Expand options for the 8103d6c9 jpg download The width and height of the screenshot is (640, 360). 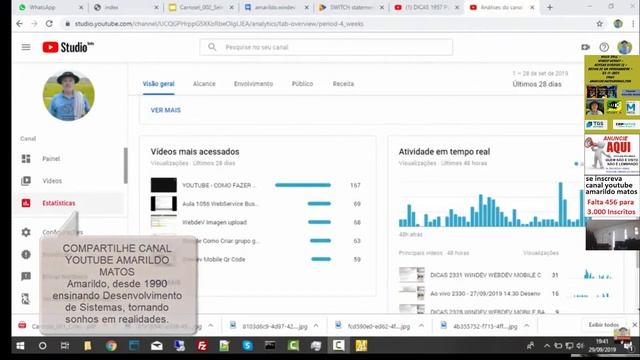(x=316, y=326)
